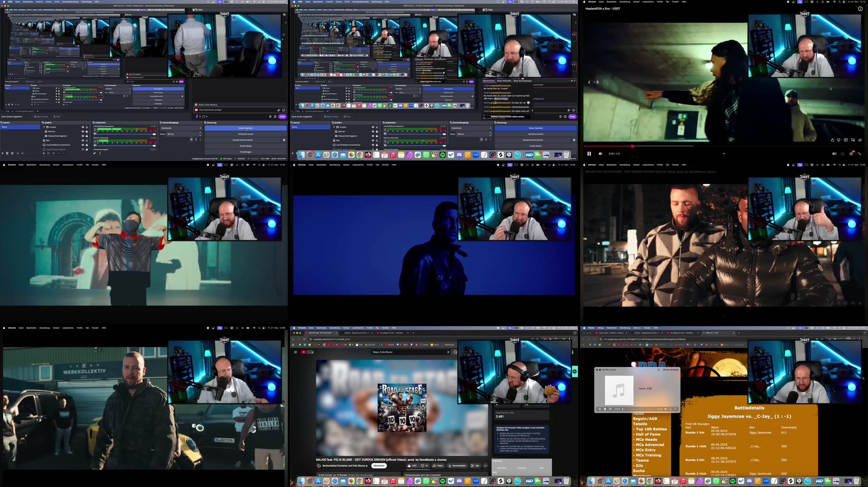868x487 pixels.
Task: Open the gear next to Virtuelle Kamera starten
Action: (284, 140)
